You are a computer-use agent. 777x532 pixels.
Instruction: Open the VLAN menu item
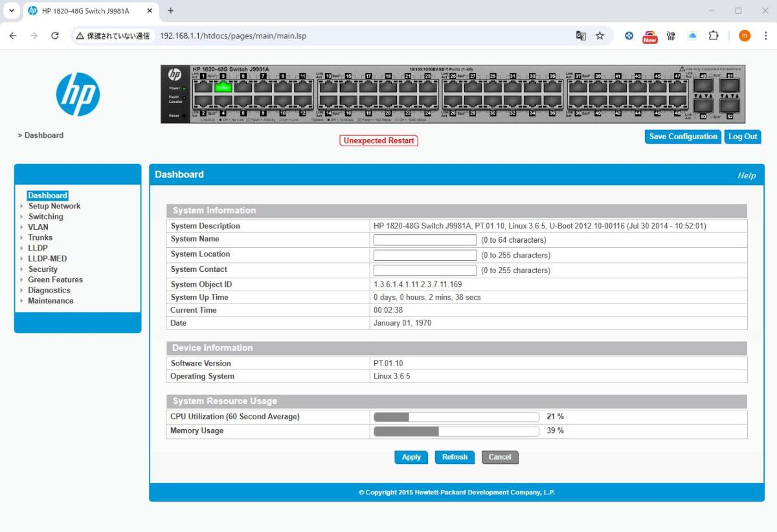click(38, 227)
